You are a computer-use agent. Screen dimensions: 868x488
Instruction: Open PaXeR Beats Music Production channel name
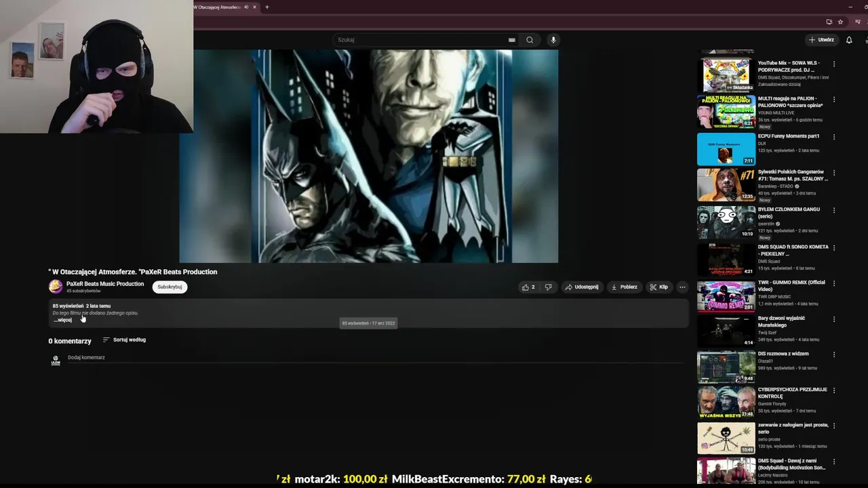[x=105, y=284]
